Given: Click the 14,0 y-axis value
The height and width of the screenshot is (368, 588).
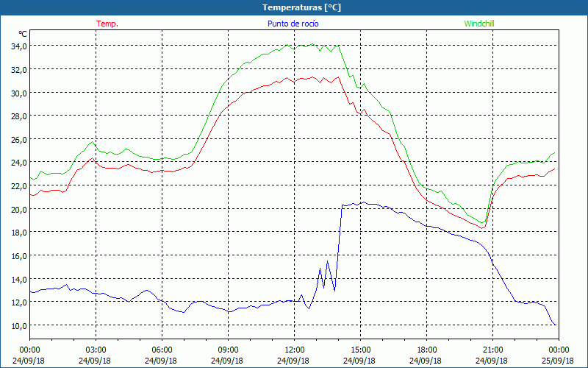Looking at the screenshot, I should (18, 279).
